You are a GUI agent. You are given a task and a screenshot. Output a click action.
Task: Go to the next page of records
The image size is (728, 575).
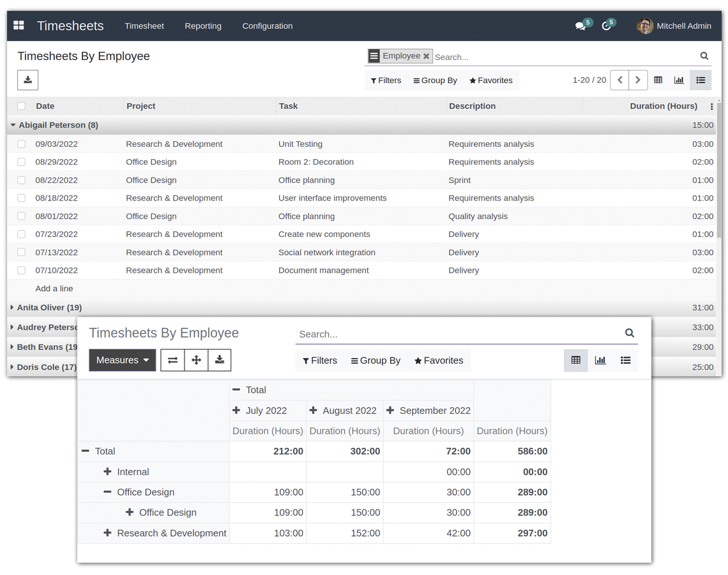click(637, 80)
